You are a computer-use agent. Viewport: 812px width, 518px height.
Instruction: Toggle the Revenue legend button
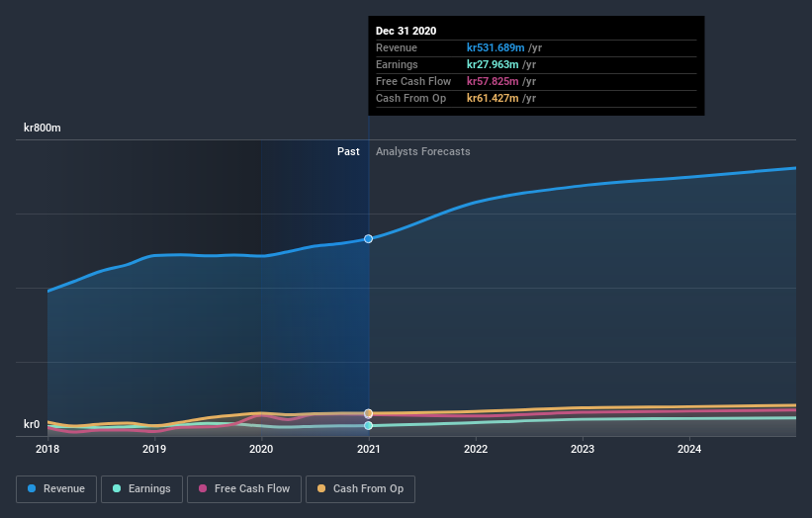pos(56,489)
